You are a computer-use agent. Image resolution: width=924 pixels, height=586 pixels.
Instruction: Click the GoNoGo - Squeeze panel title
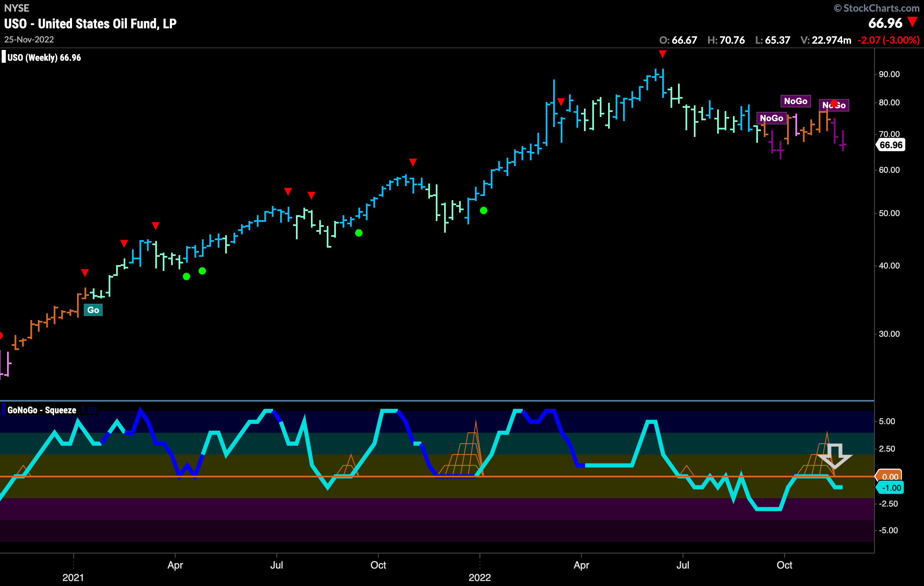42,410
